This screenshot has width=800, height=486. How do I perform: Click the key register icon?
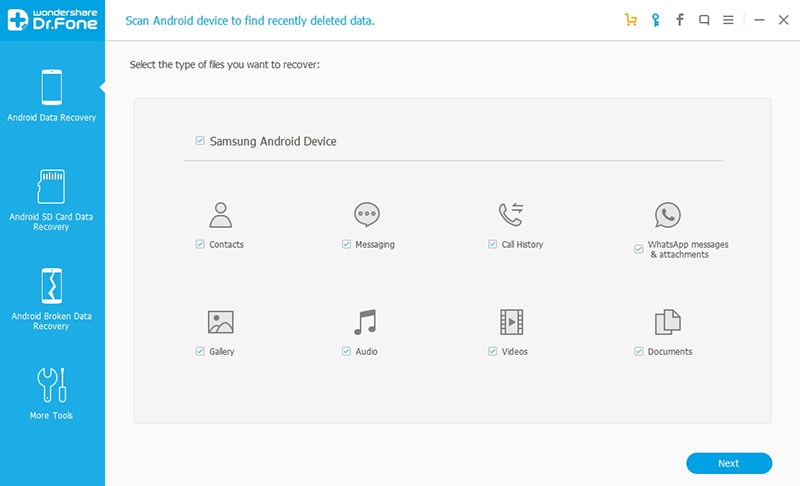[x=655, y=19]
